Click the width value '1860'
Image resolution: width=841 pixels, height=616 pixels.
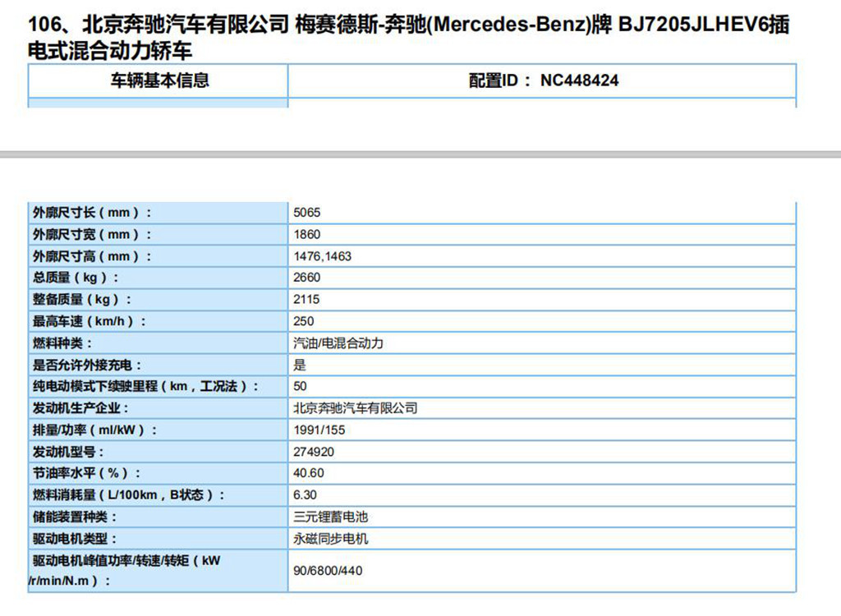[307, 234]
